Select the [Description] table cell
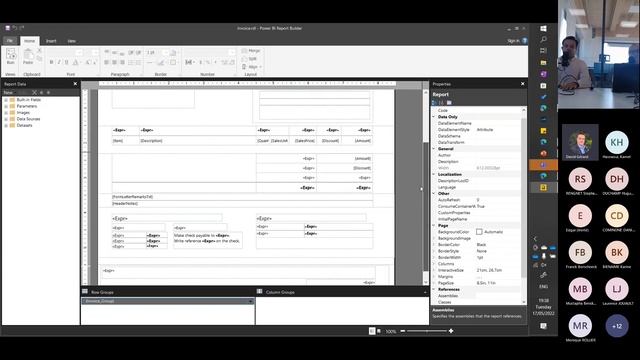The image size is (640, 360). 198,140
